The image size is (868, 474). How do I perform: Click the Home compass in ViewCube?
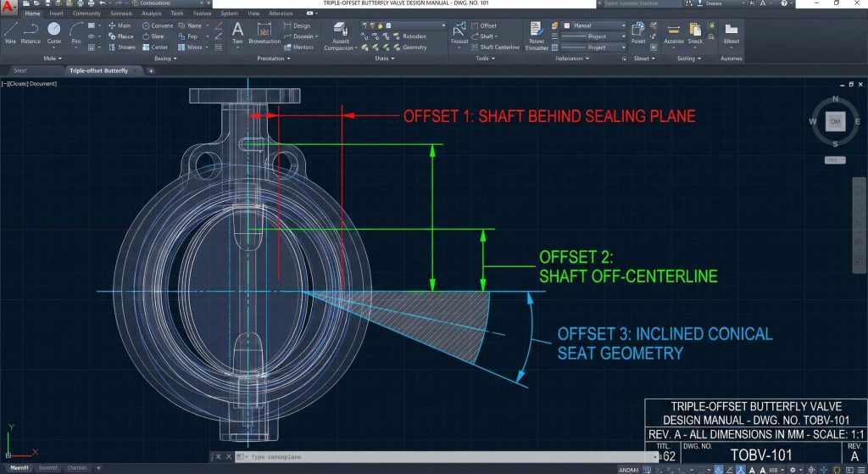coord(835,121)
